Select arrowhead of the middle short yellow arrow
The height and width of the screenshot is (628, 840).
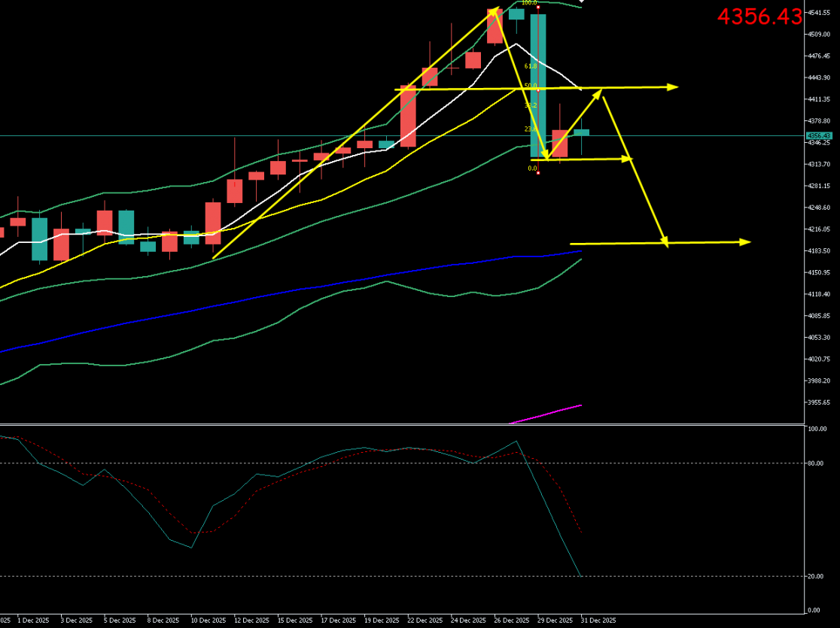click(x=628, y=159)
